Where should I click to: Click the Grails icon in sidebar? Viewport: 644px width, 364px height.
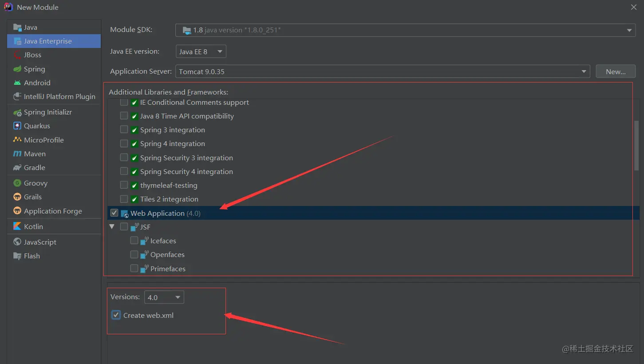(17, 197)
